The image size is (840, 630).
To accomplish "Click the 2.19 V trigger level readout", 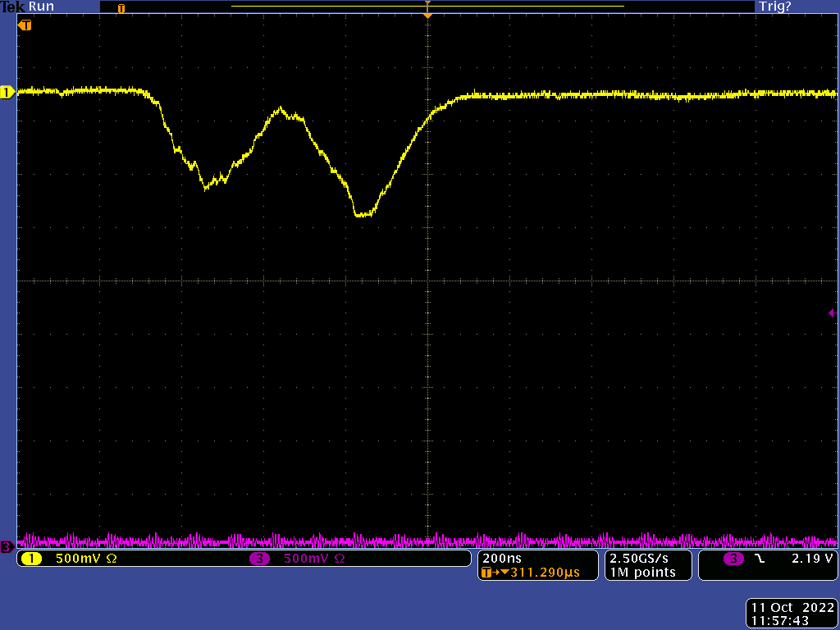I will coord(812,558).
